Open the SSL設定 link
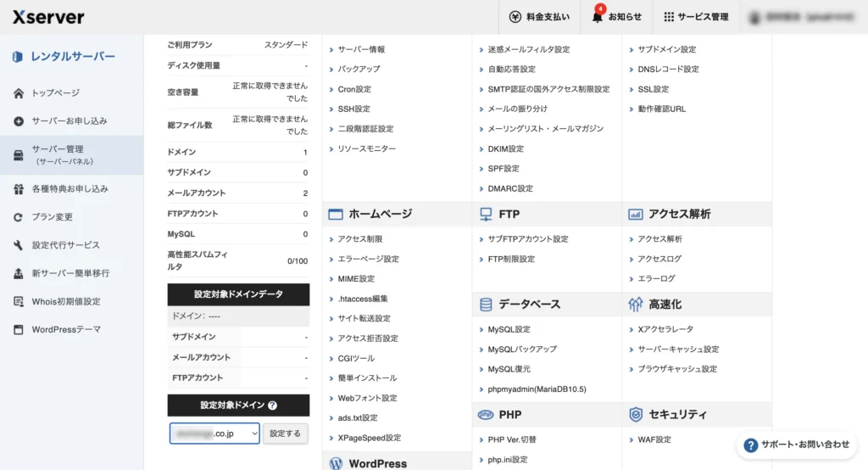The image size is (868, 470). 654,89
